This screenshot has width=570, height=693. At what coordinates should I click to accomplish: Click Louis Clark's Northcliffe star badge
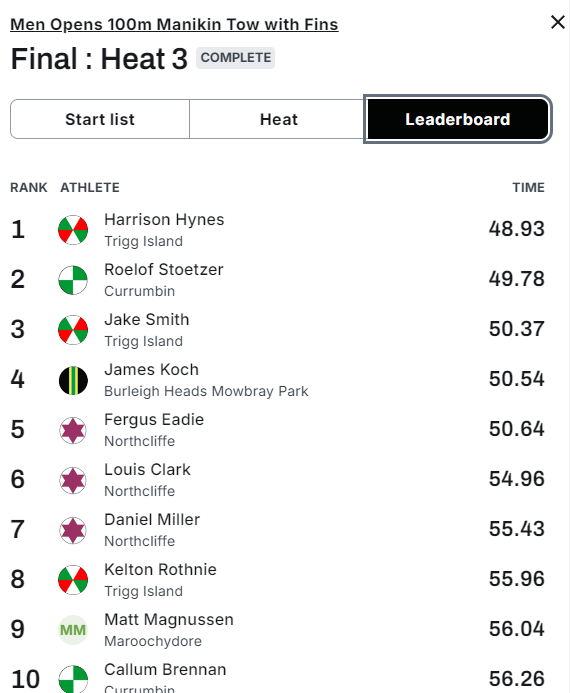(73, 480)
